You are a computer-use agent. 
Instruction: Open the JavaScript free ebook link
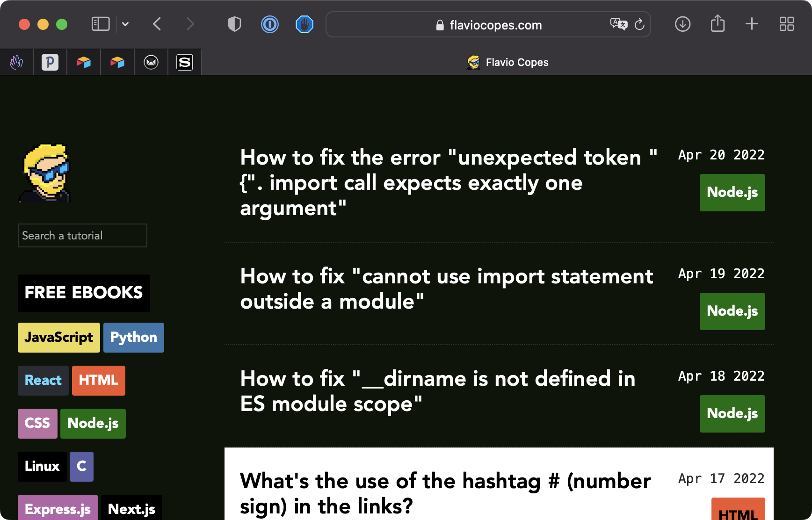[x=59, y=338]
